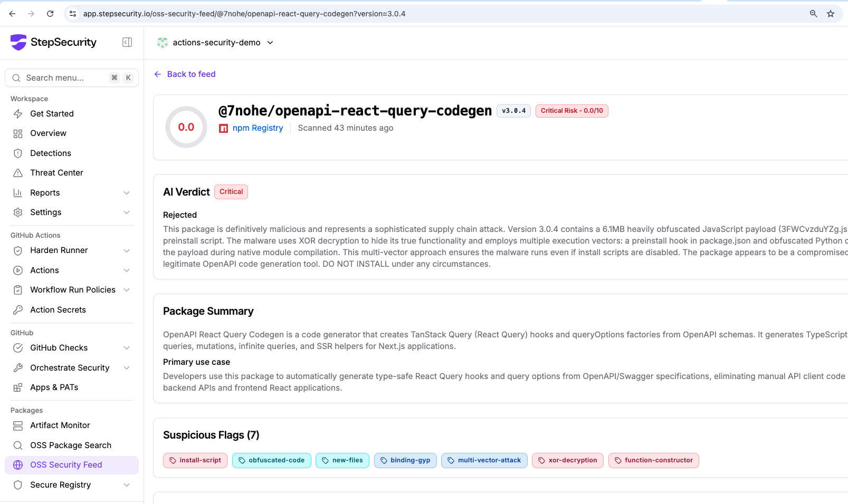
Task: Open Detections menu item
Action: [x=72, y=153]
